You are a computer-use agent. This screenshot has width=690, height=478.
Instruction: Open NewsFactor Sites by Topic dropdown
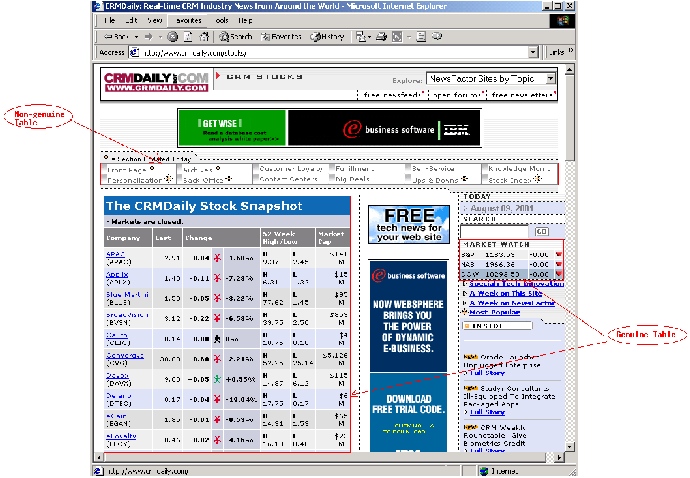tap(551, 79)
